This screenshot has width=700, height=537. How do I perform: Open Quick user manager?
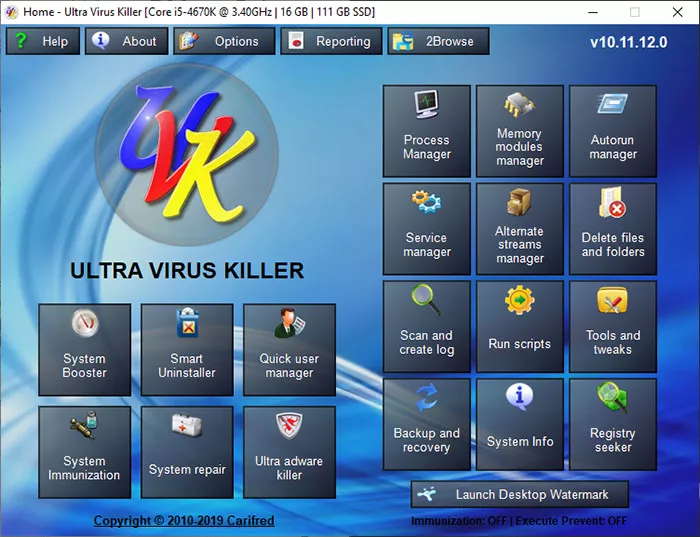coord(289,350)
